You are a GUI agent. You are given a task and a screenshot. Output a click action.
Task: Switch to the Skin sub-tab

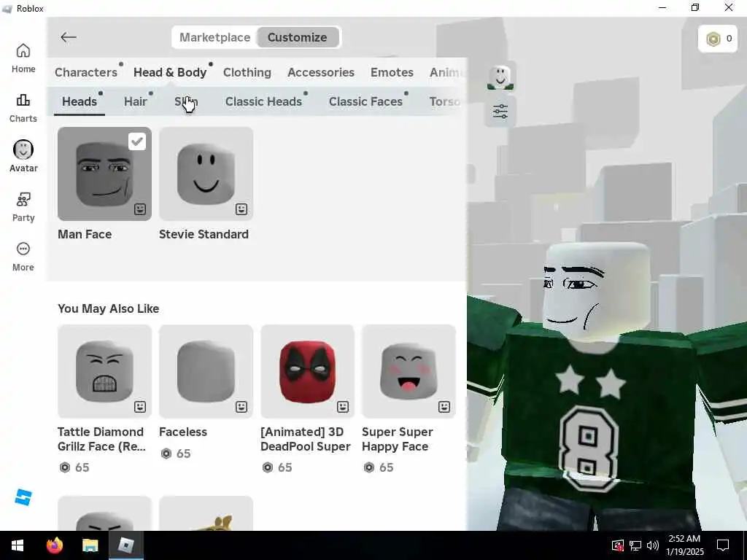[x=186, y=101]
